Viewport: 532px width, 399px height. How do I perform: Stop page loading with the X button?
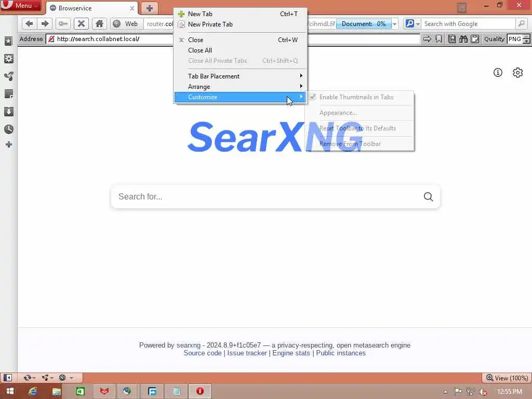[81, 24]
